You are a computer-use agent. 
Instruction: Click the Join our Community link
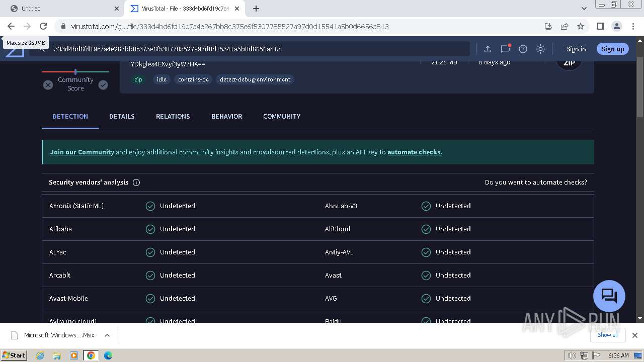pos(82,152)
